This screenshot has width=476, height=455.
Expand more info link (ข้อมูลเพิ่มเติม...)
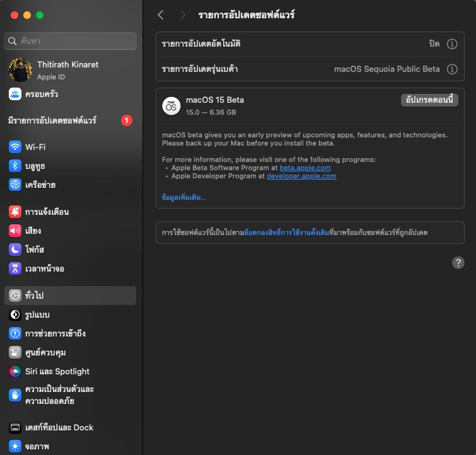click(x=184, y=197)
